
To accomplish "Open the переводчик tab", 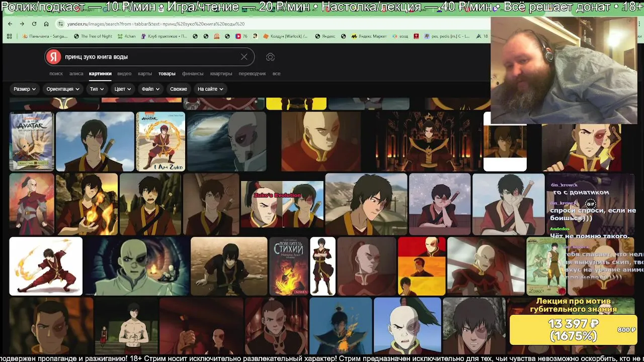I will point(252,73).
